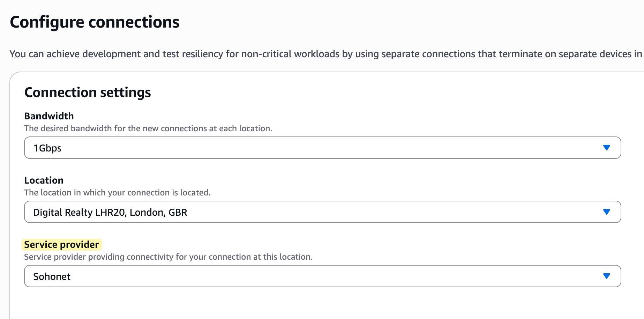This screenshot has height=319, width=644.
Task: Click the bandwidth description text
Action: [x=148, y=128]
